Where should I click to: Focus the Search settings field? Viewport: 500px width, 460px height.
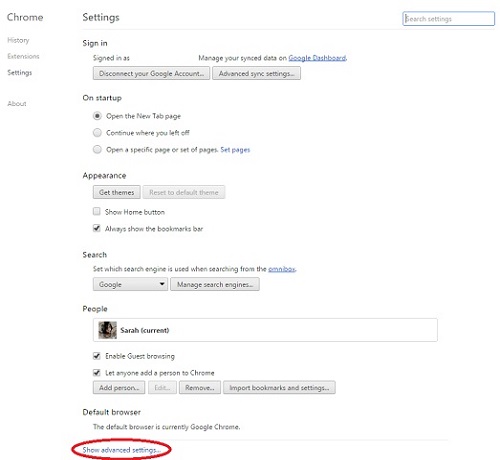(x=448, y=19)
